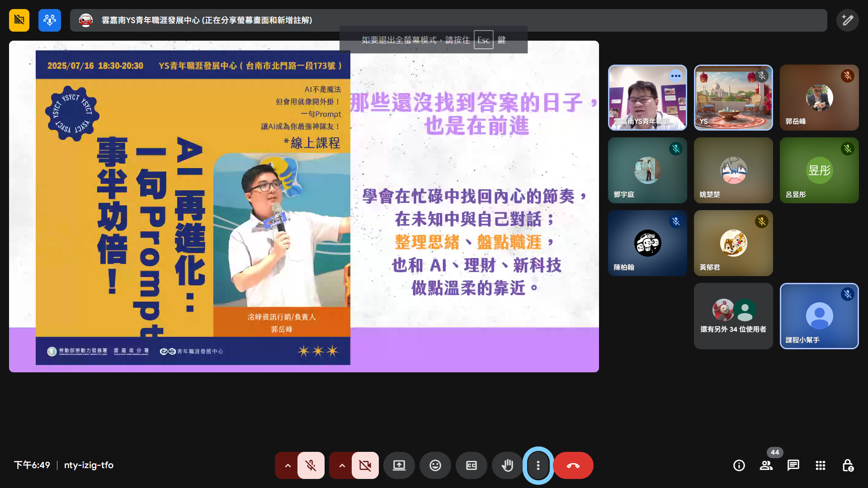This screenshot has height=488, width=868.
Task: Open the chat messages panel
Action: tap(793, 465)
